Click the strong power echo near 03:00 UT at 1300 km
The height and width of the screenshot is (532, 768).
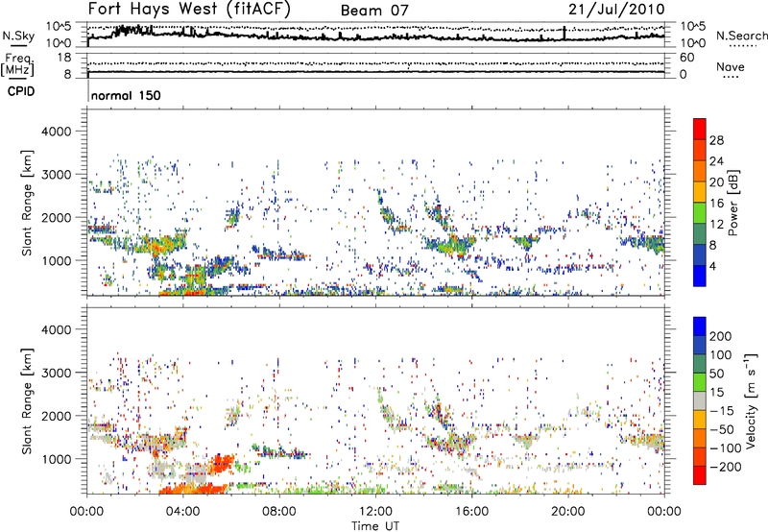[160, 244]
